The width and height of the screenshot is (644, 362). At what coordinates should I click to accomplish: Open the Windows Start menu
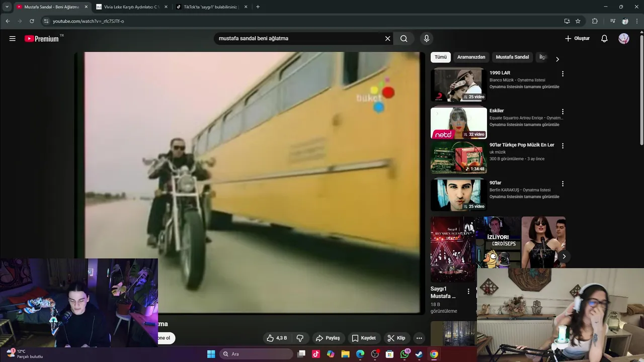pyautogui.click(x=211, y=354)
